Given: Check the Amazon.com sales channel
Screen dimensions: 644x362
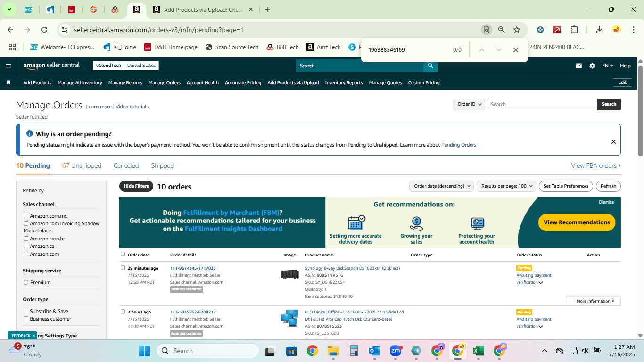Looking at the screenshot, I should [x=26, y=254].
